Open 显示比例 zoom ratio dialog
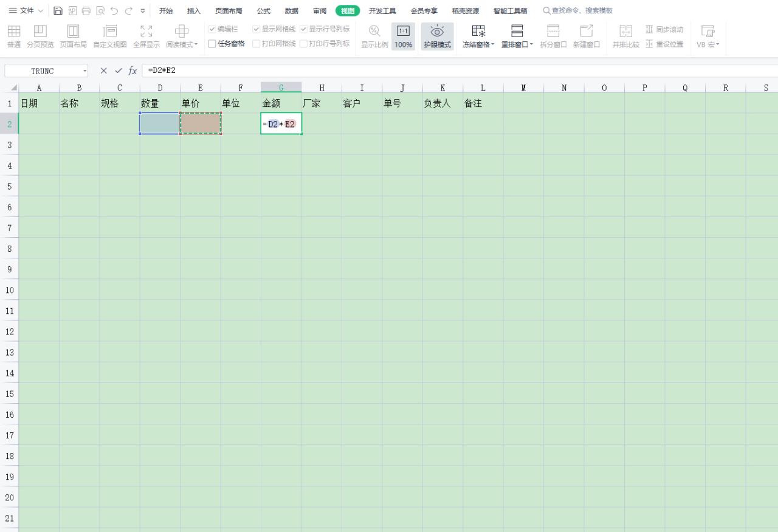Screen dimensions: 778x532 pos(374,36)
